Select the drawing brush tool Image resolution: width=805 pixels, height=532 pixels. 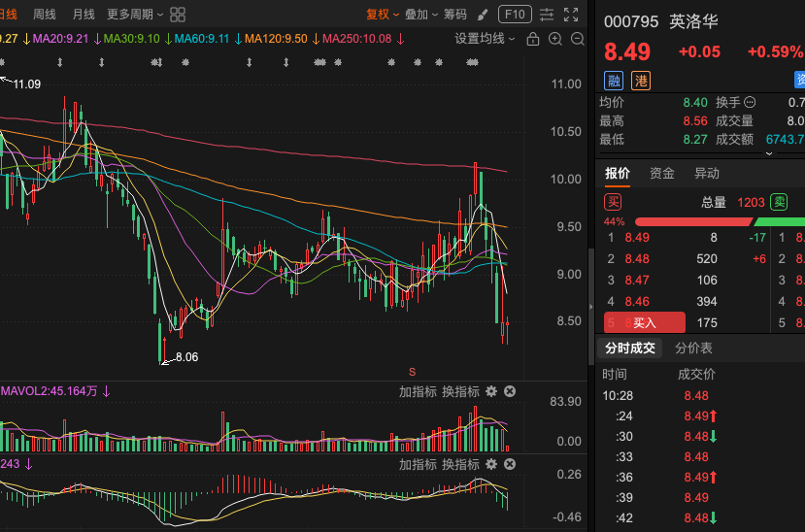(x=482, y=15)
